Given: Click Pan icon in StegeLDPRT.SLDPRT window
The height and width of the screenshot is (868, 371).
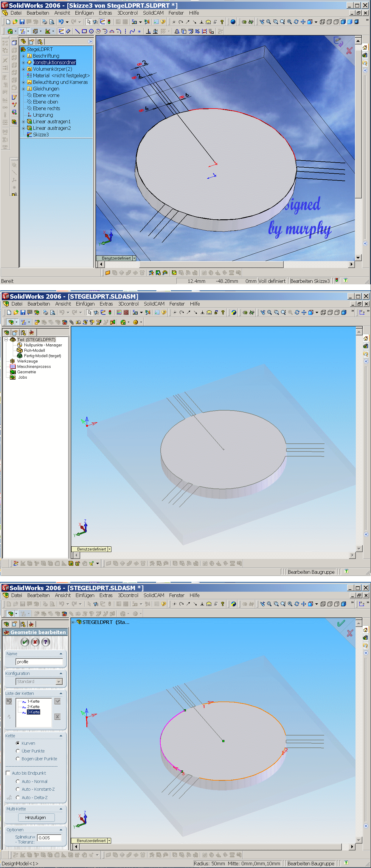Looking at the screenshot, I should pos(303,22).
